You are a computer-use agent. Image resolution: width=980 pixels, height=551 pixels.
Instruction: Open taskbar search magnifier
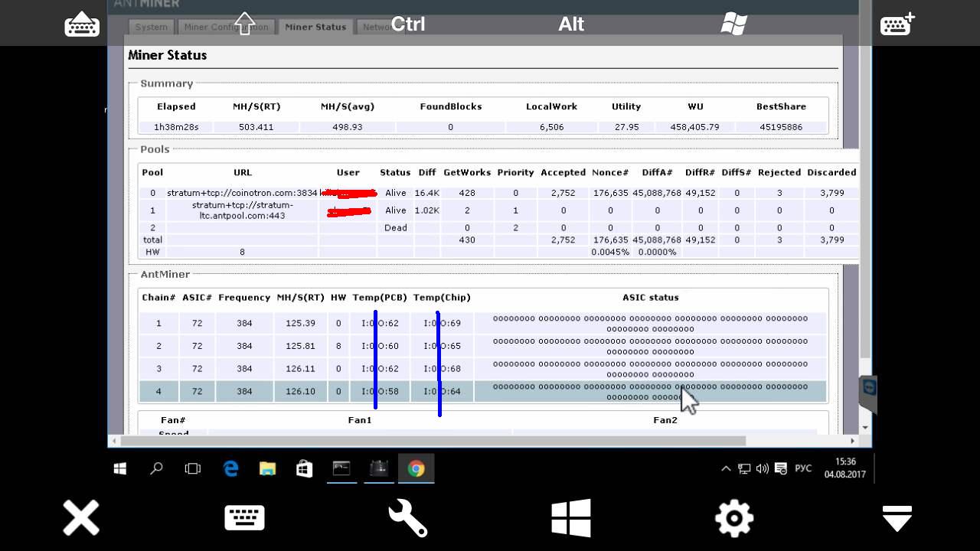pyautogui.click(x=156, y=468)
